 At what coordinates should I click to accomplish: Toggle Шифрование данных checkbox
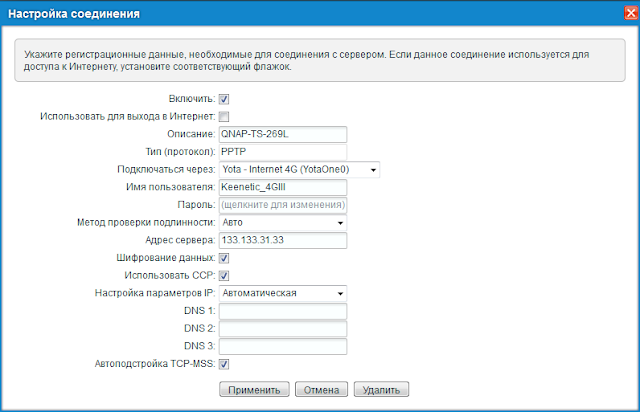tap(224, 258)
